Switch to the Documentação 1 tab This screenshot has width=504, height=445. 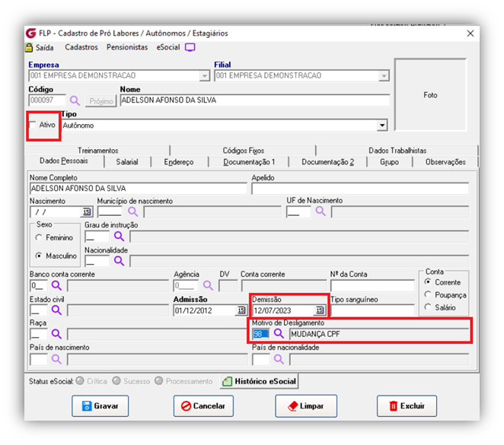249,162
